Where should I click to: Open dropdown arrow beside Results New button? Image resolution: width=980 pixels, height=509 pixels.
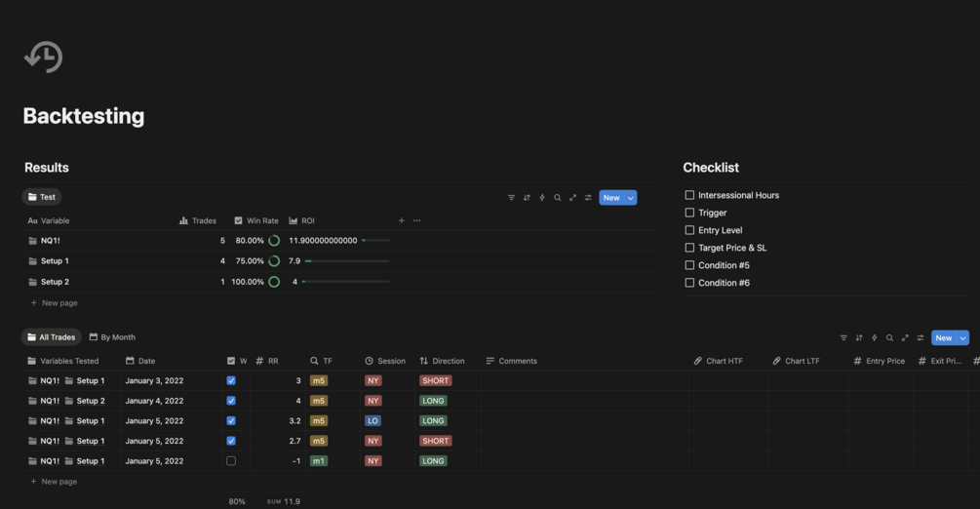[631, 198]
